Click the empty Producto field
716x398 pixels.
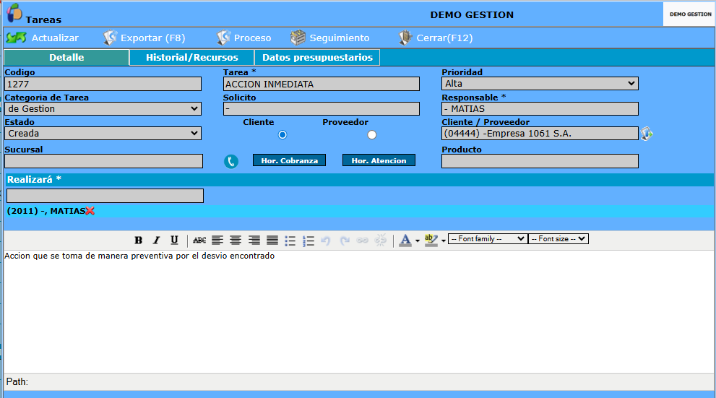pyautogui.click(x=540, y=161)
